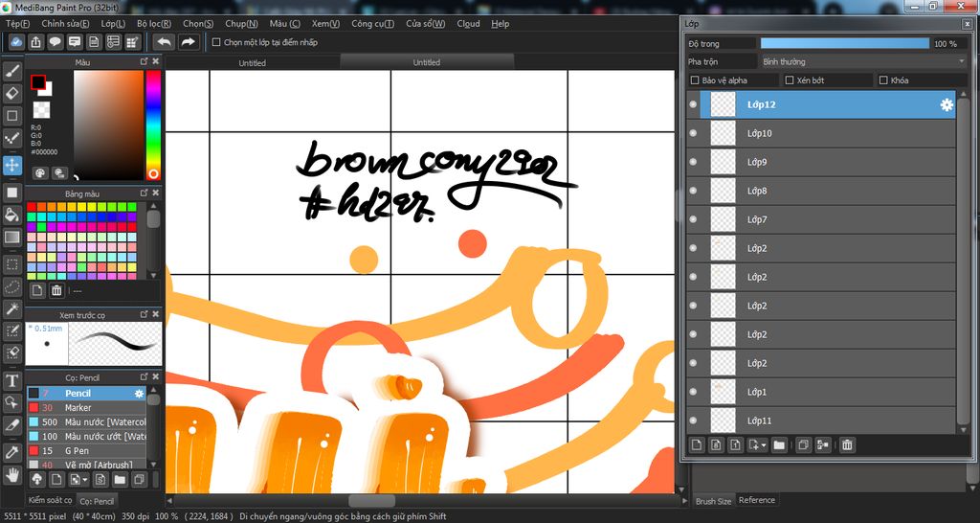This screenshot has width=980, height=523.
Task: Select the Bucket fill tool
Action: tap(11, 216)
